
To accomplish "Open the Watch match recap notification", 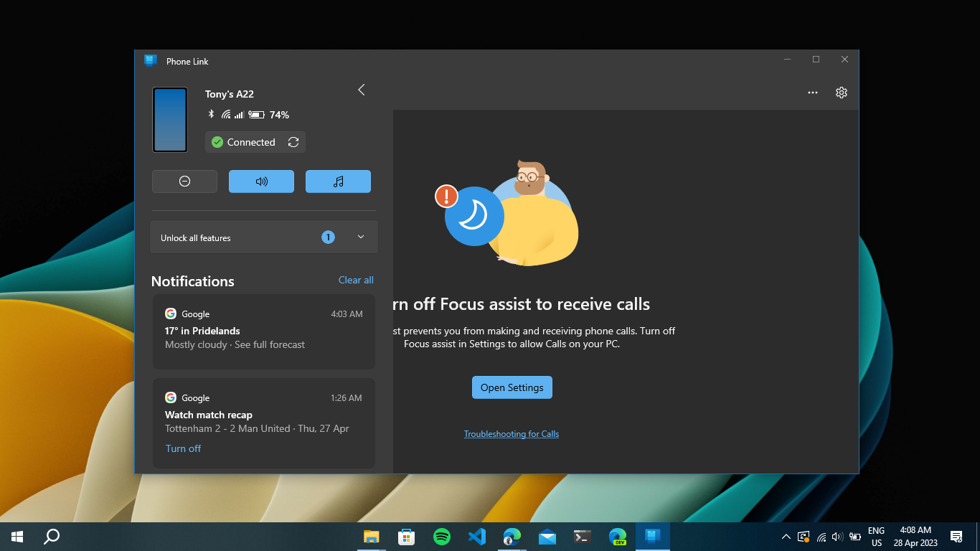I will (264, 423).
